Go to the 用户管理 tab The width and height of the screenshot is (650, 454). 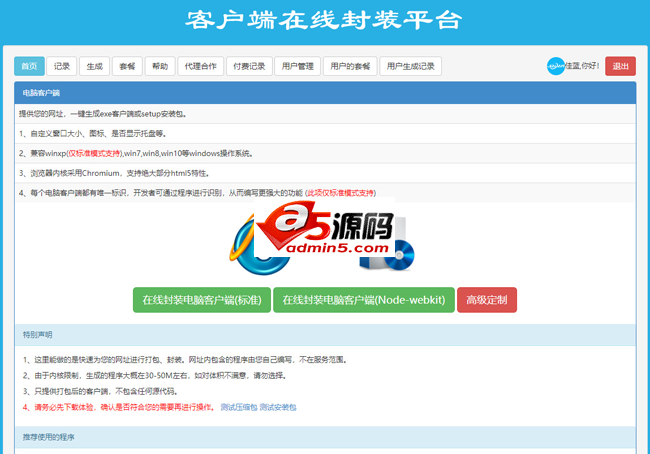pos(298,66)
